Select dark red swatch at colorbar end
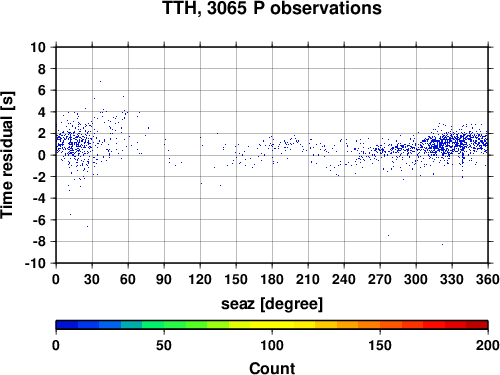This screenshot has width=500, height=375. click(x=477, y=325)
